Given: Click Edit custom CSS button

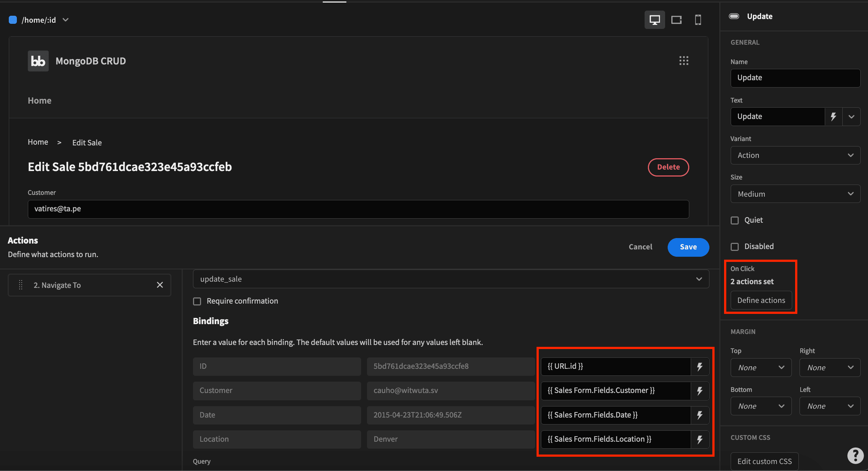Looking at the screenshot, I should click(x=764, y=461).
